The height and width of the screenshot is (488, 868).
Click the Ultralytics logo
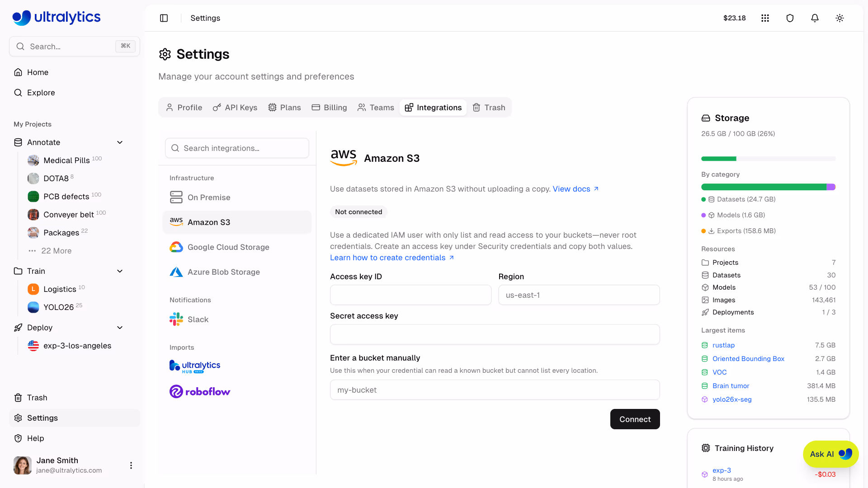point(57,17)
